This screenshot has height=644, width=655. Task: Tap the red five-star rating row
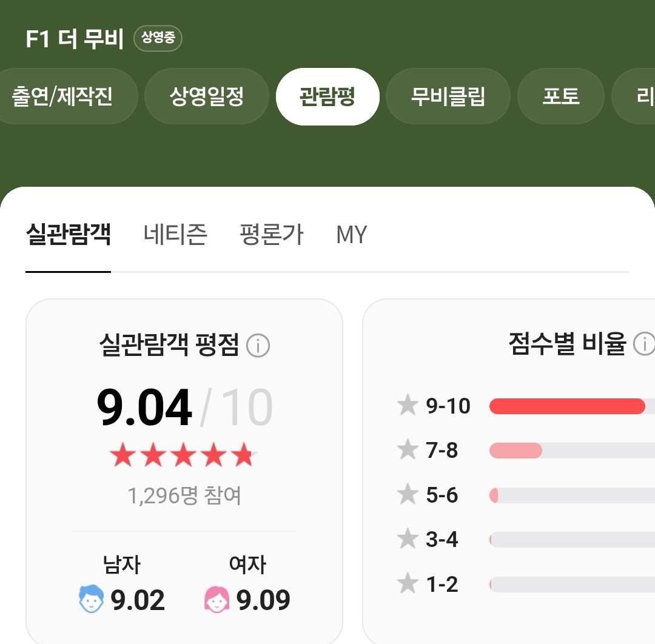tap(183, 455)
